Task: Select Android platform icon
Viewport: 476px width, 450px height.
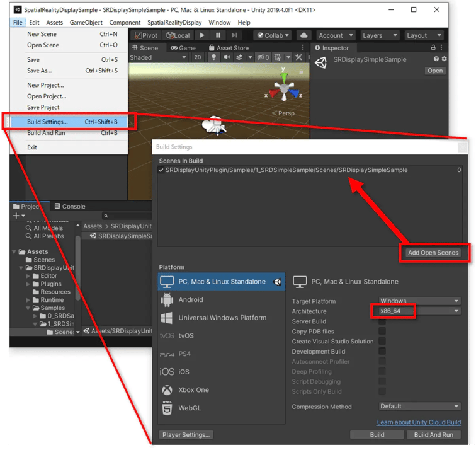Action: [167, 300]
